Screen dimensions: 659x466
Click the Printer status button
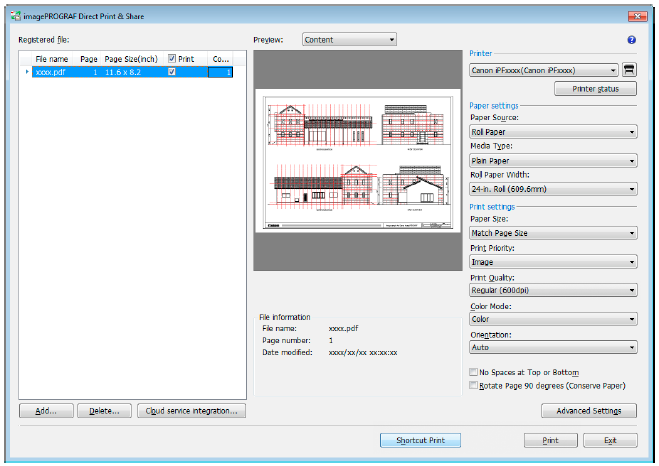[x=594, y=89]
